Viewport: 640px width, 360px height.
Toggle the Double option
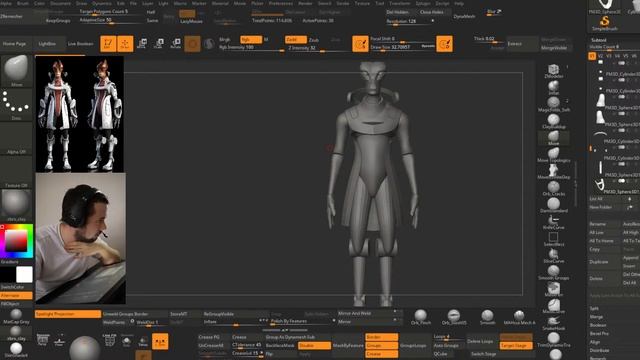point(314,346)
